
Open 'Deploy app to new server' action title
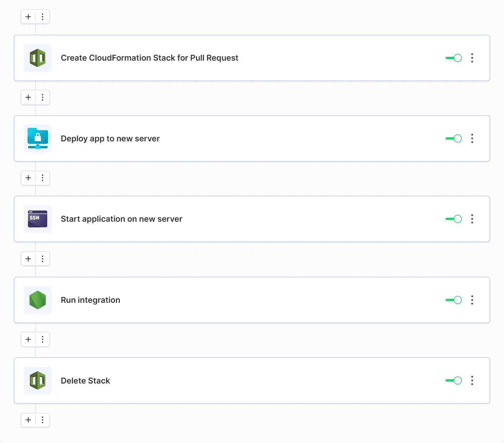click(110, 139)
